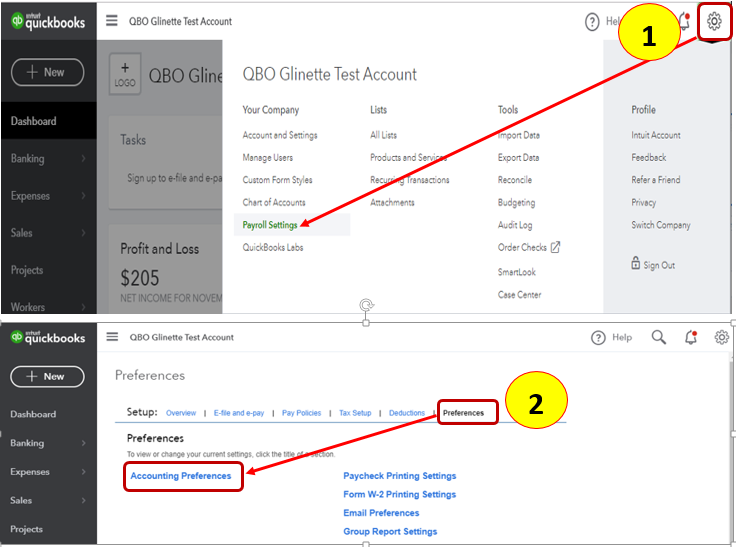Select Projects in upper sidebar
This screenshot has height=547, width=736.
tap(27, 270)
